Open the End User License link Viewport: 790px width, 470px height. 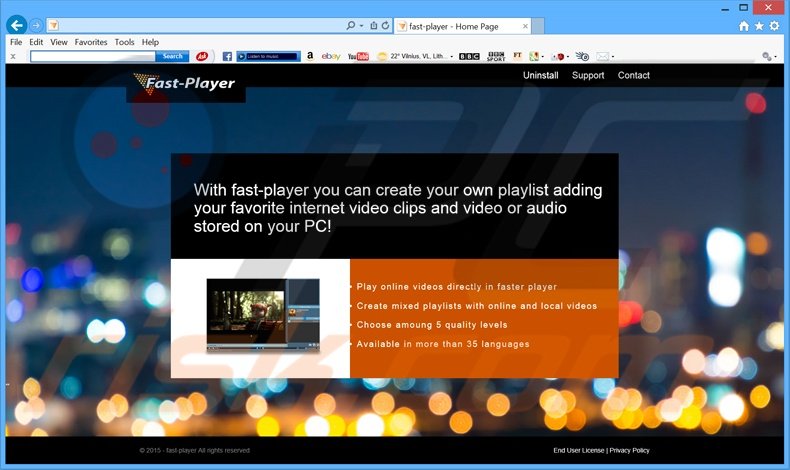[578, 450]
